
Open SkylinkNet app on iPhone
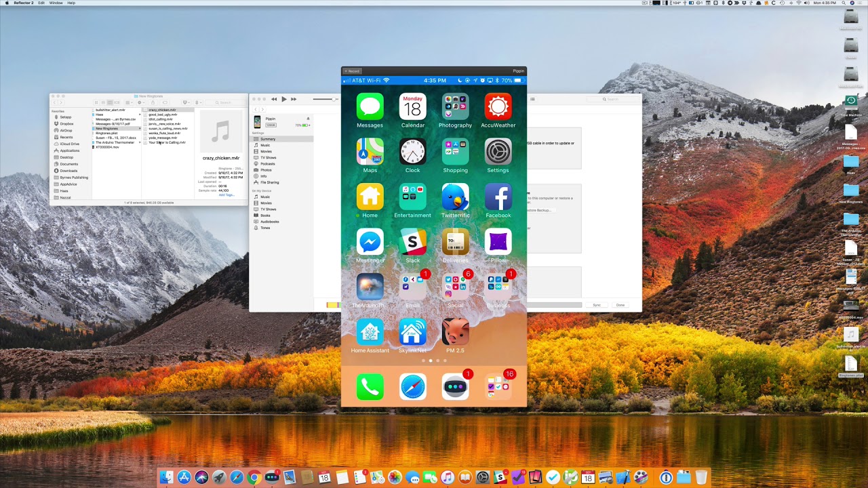point(412,332)
